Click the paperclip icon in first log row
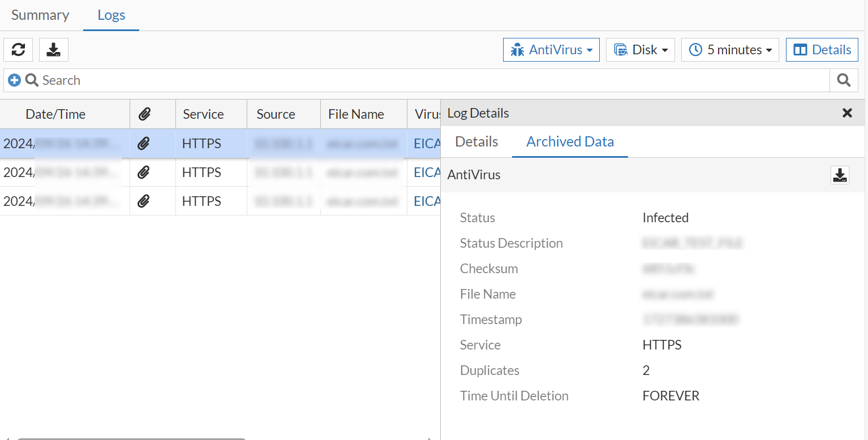The height and width of the screenshot is (440, 868). click(x=144, y=144)
